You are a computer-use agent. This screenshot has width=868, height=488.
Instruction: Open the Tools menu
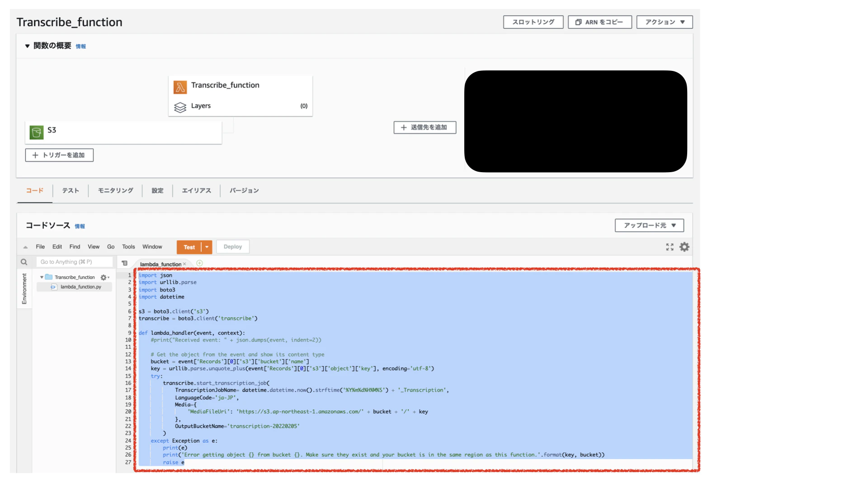[128, 247]
